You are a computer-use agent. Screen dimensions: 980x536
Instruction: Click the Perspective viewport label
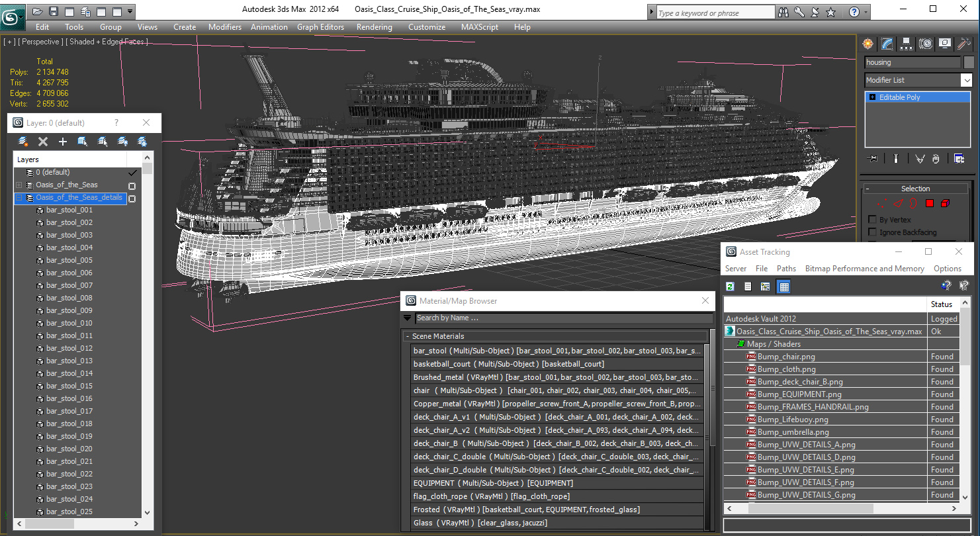(40, 42)
